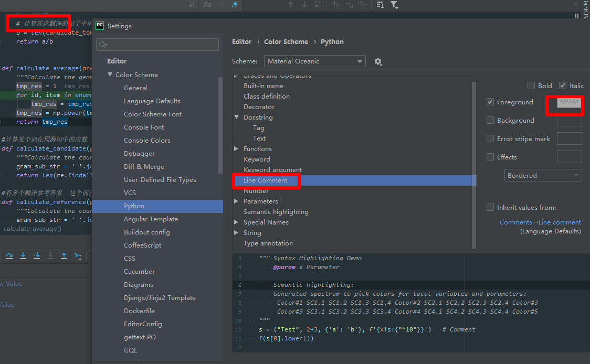Open the scheme gear actions menu

tap(378, 62)
